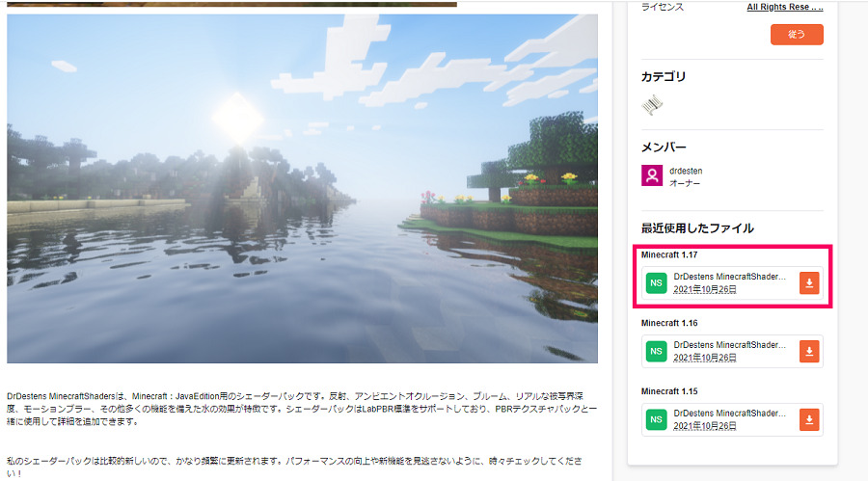Click the カテゴリ section heading
This screenshot has width=868, height=481.
[664, 76]
